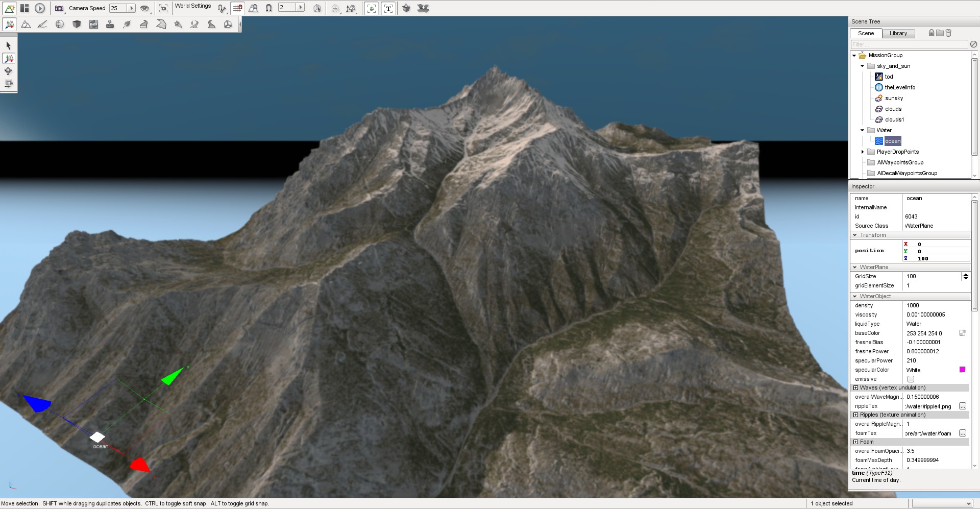
Task: Click the fit view to selection icon
Action: pyautogui.click(x=163, y=8)
